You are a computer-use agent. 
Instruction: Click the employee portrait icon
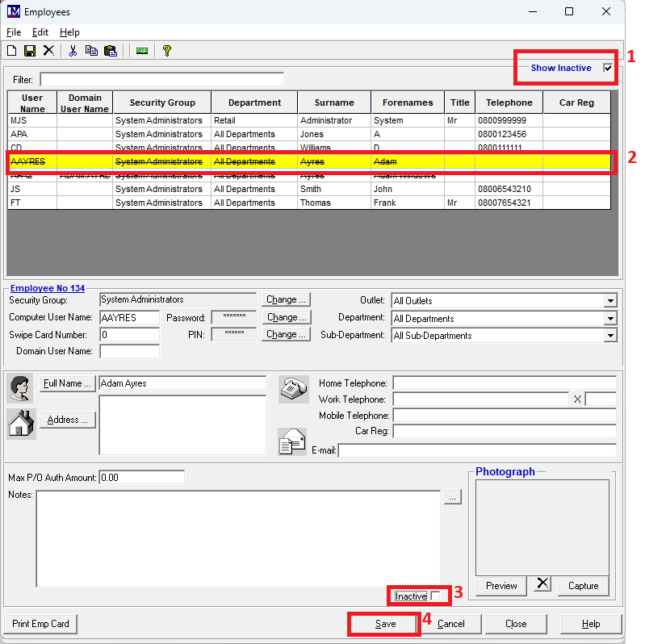(x=19, y=388)
